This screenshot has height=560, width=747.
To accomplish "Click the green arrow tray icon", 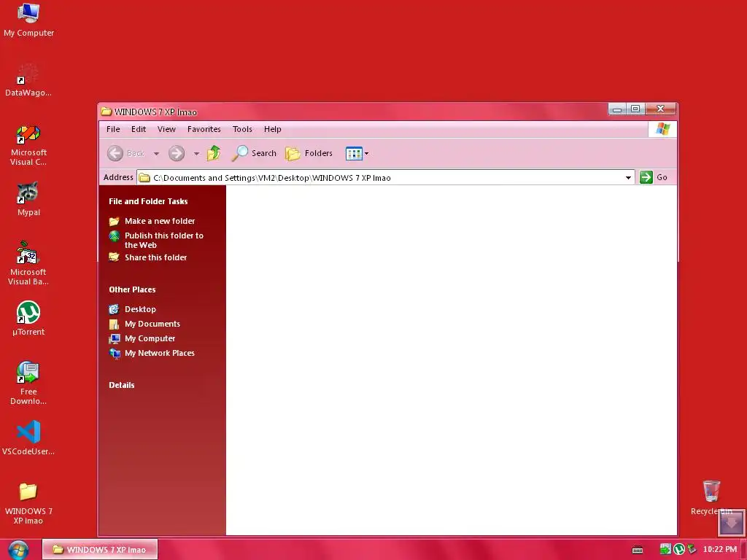I will click(665, 550).
